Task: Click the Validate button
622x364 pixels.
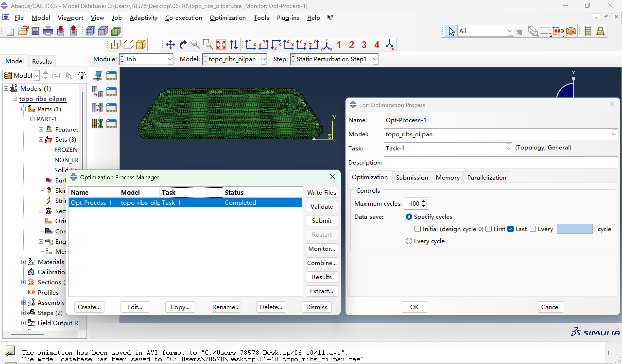Action: click(322, 207)
